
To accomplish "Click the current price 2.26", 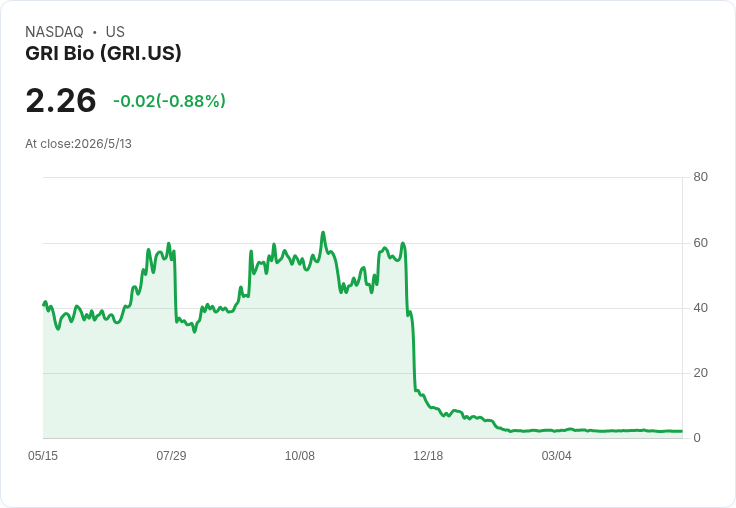I will coord(61,100).
